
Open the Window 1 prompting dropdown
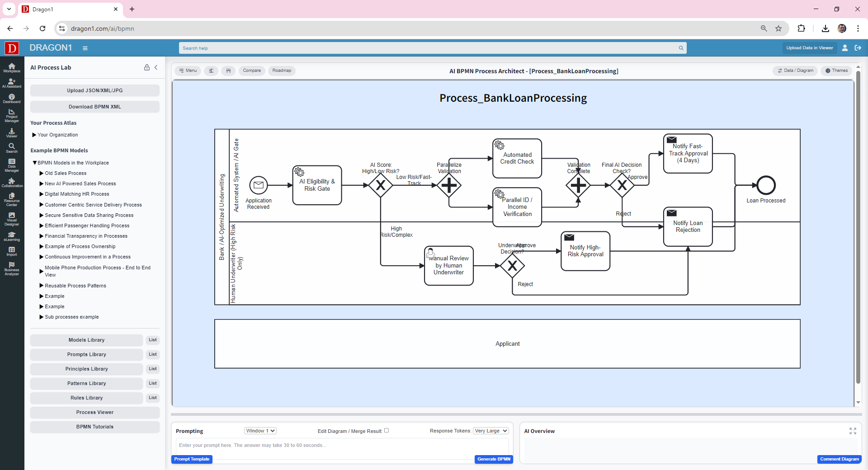click(260, 431)
